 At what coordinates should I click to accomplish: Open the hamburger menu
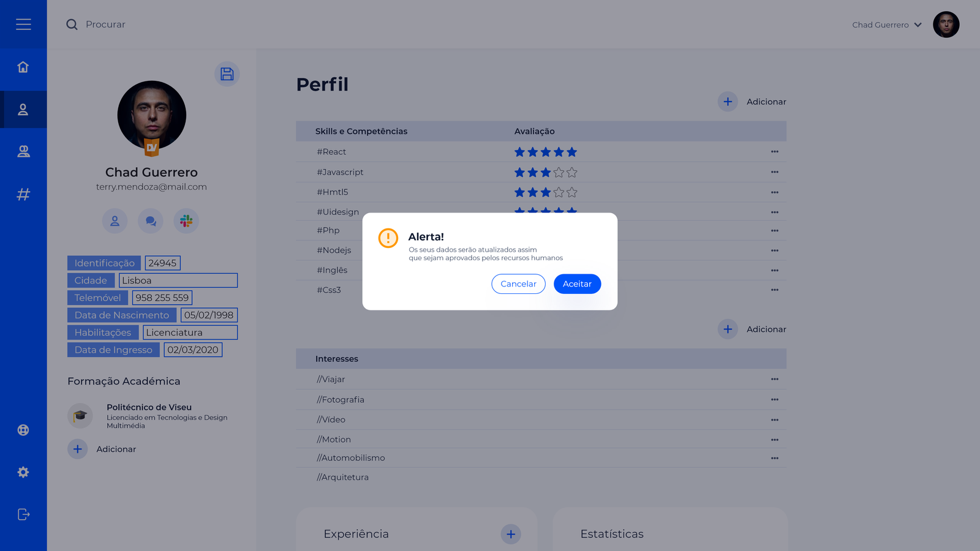(x=23, y=24)
